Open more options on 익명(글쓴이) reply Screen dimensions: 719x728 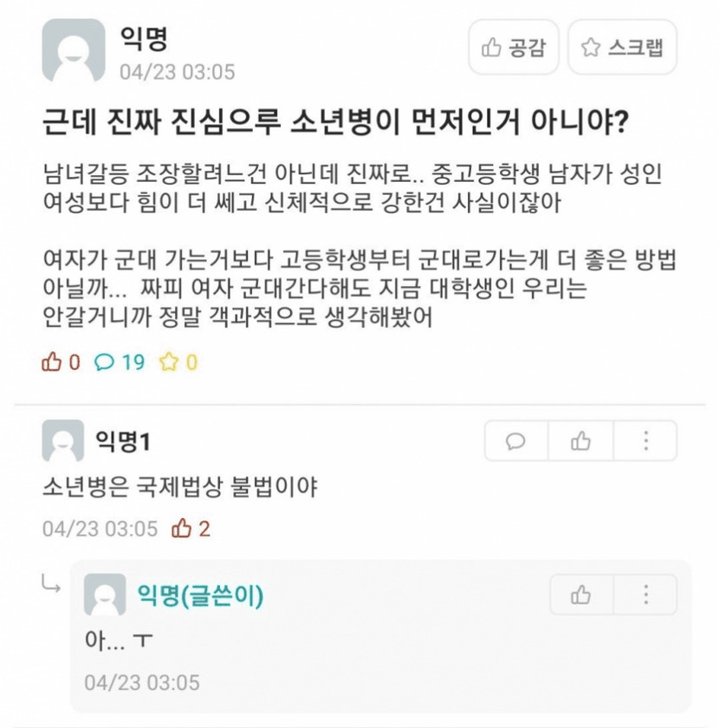(646, 595)
